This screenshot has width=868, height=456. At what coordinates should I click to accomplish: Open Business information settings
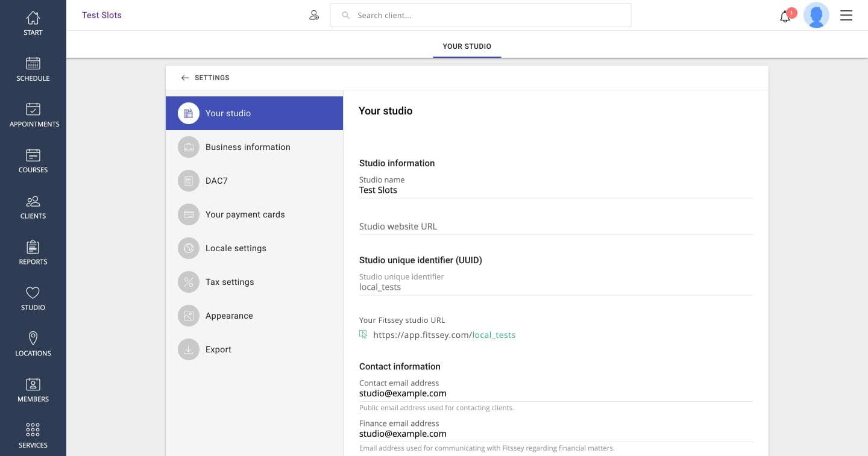coord(254,147)
